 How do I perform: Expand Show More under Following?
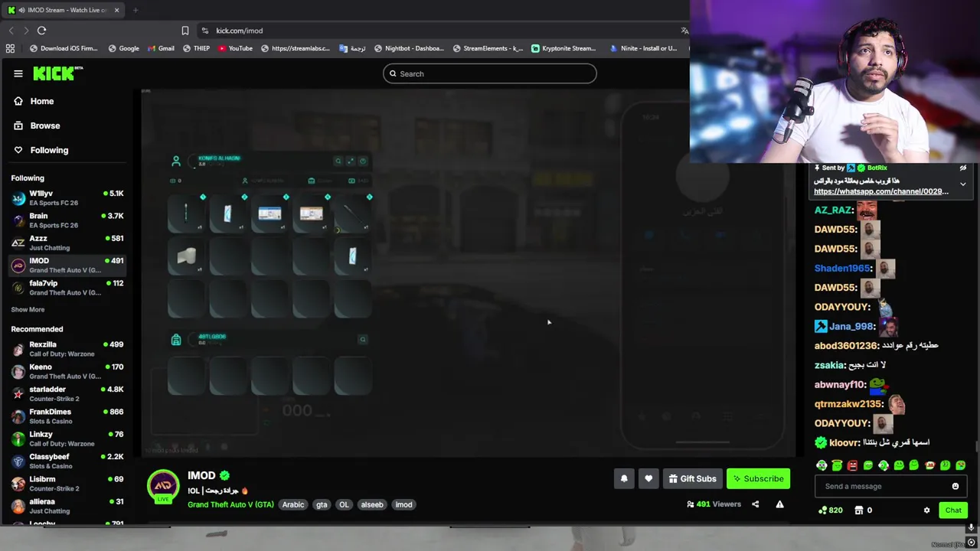(28, 310)
